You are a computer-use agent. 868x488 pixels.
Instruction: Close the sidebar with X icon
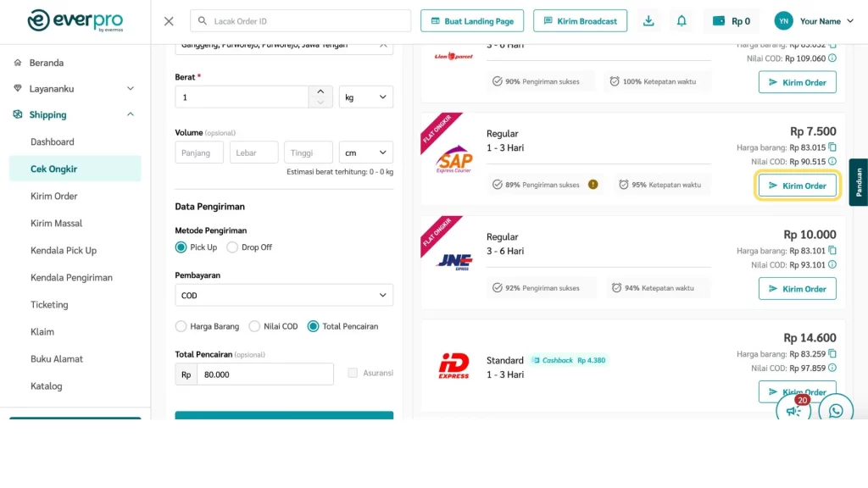coord(169,21)
